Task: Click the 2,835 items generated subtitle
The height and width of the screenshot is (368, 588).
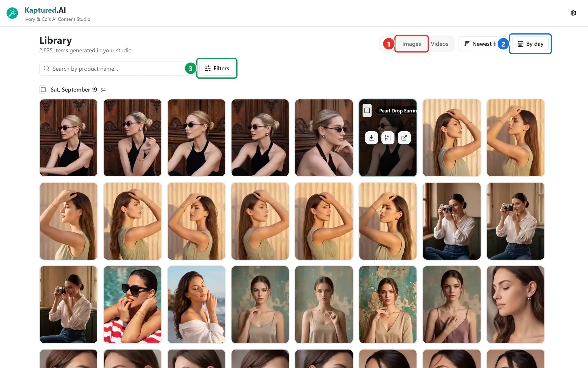Action: [85, 50]
